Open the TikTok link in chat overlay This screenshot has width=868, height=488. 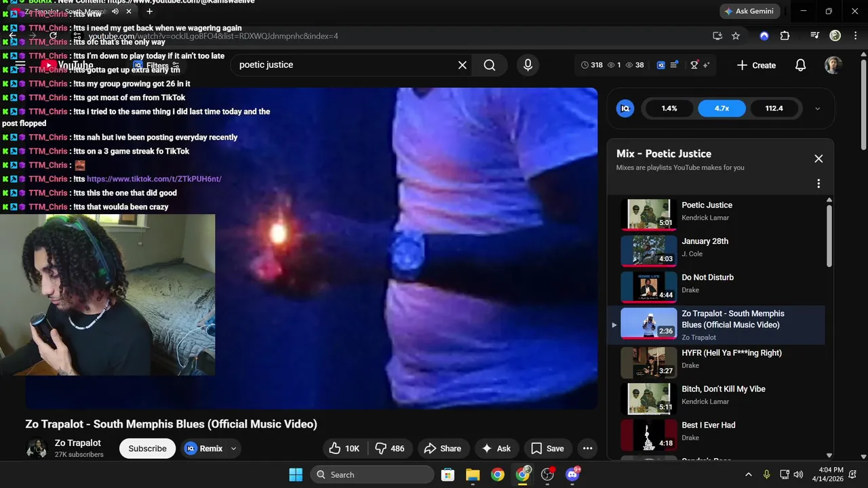154,179
